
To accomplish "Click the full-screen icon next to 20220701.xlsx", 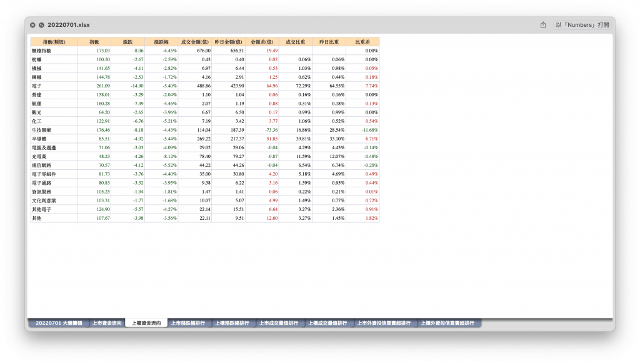I will click(42, 25).
